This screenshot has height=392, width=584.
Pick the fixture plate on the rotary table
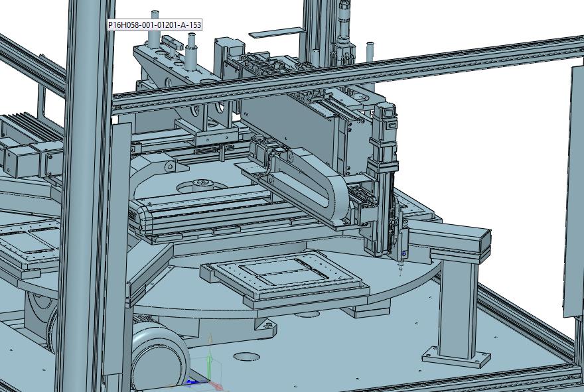(285, 277)
